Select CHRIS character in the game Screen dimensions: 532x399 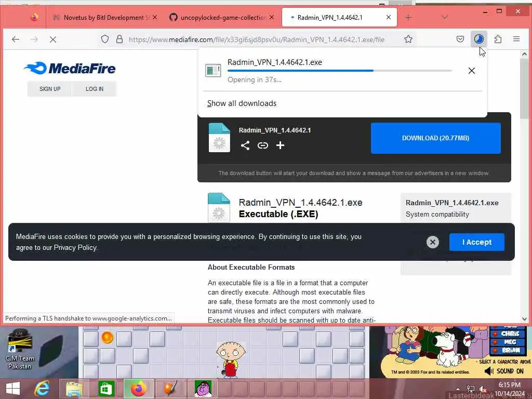tap(508, 334)
